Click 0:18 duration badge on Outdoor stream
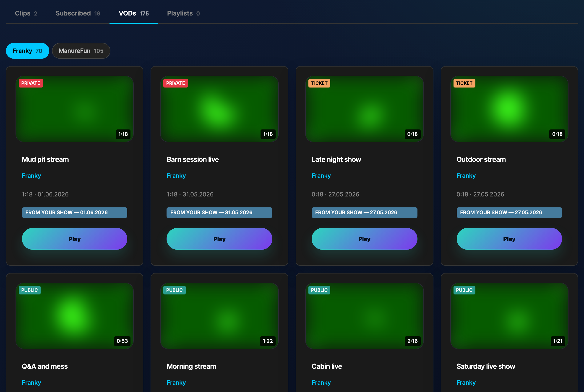Screen dimensions: 584x392 pos(557,134)
